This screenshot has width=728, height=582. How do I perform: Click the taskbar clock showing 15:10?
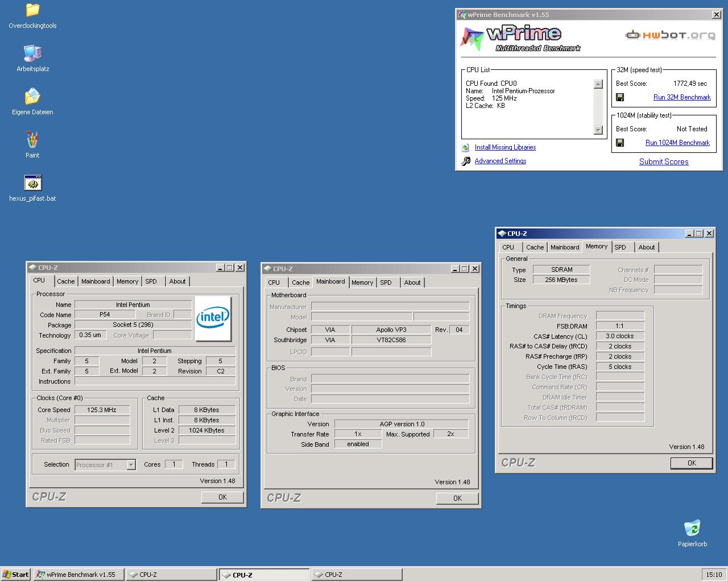[714, 575]
